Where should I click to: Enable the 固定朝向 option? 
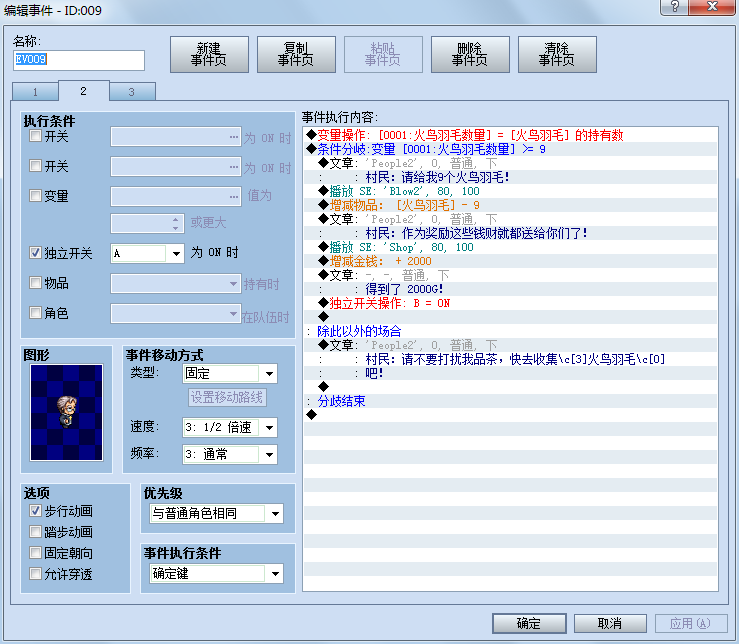tap(35, 553)
